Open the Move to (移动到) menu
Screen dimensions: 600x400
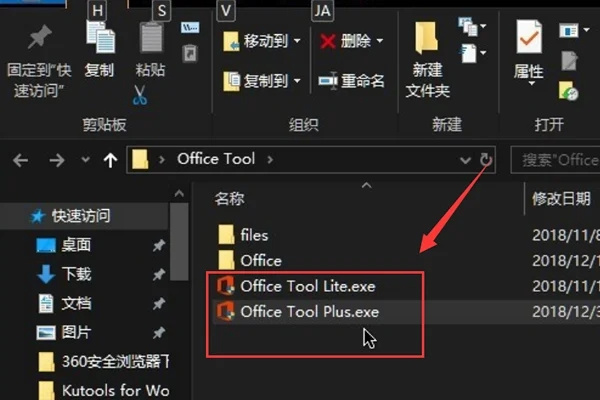(x=262, y=41)
